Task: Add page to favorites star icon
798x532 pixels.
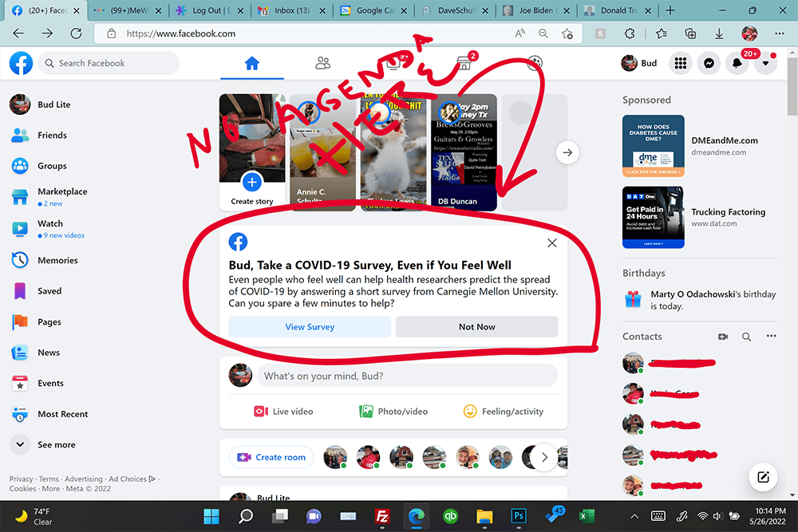Action: pyautogui.click(x=567, y=33)
